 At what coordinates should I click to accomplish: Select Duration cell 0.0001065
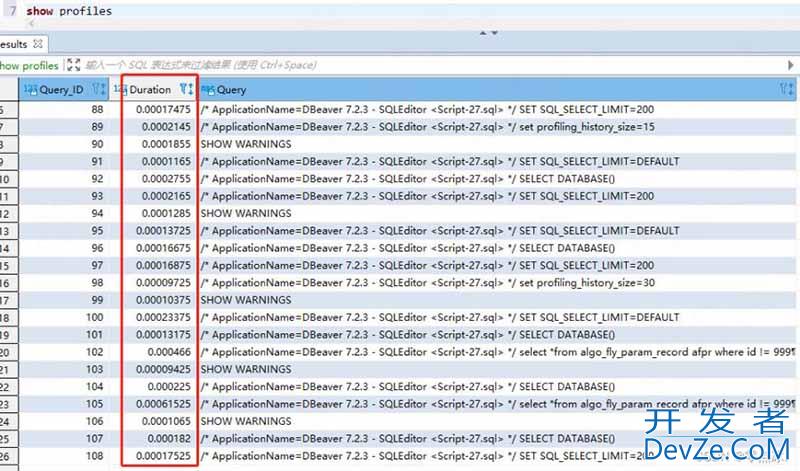[154, 422]
